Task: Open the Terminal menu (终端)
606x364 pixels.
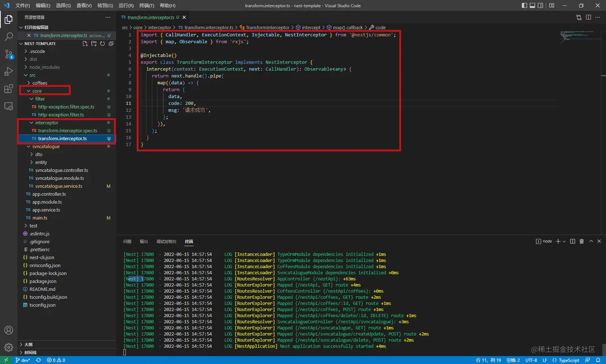Action: (x=147, y=6)
